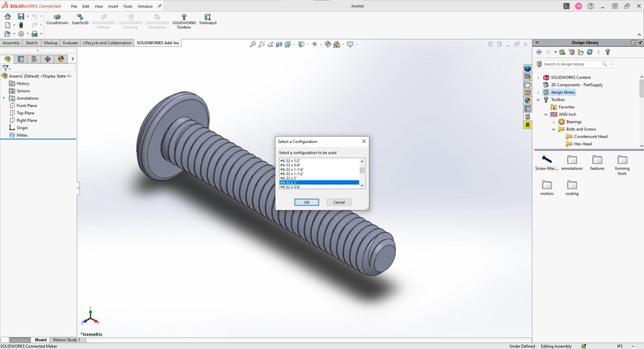Switch to the Assembly tab
Viewport: 644px width, 349px height.
(x=11, y=43)
